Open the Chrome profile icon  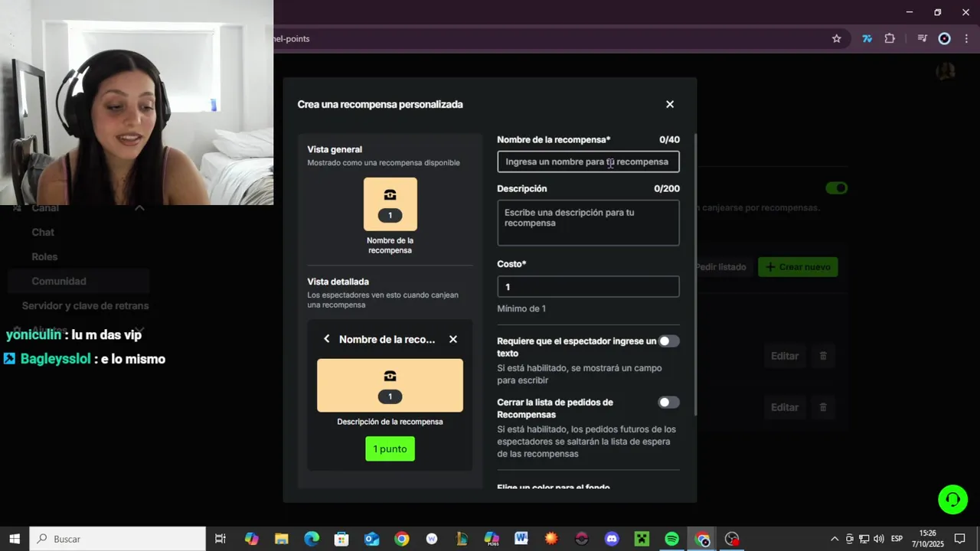coord(945,38)
